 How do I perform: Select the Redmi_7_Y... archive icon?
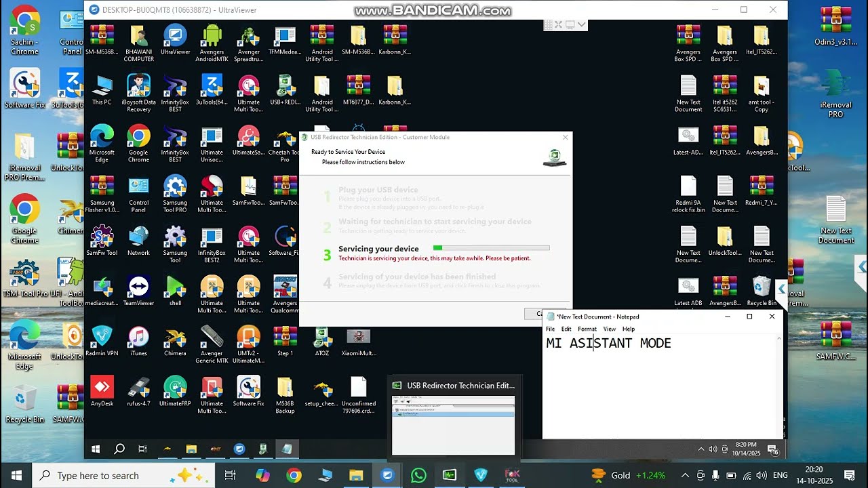coord(762,190)
